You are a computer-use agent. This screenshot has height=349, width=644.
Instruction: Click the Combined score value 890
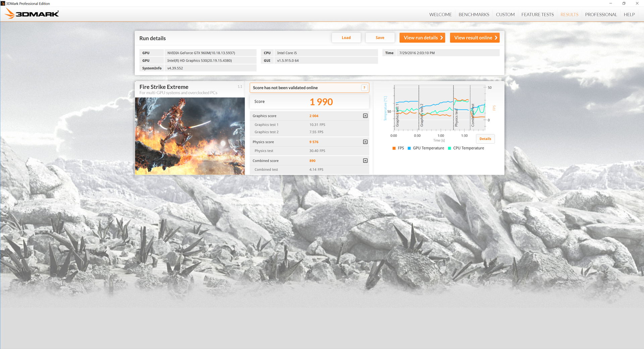tap(312, 161)
